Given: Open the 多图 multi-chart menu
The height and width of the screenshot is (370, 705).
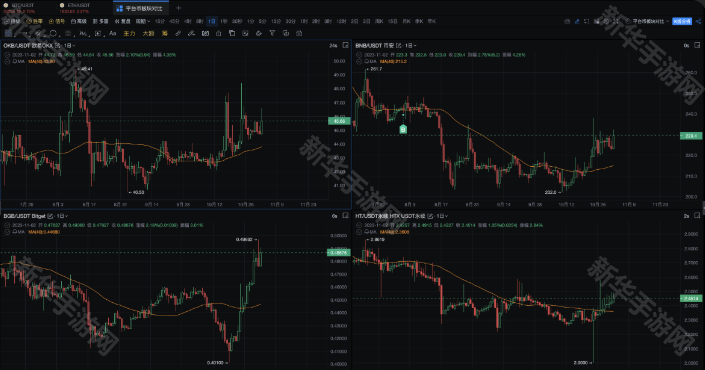Looking at the screenshot, I should click(101, 21).
